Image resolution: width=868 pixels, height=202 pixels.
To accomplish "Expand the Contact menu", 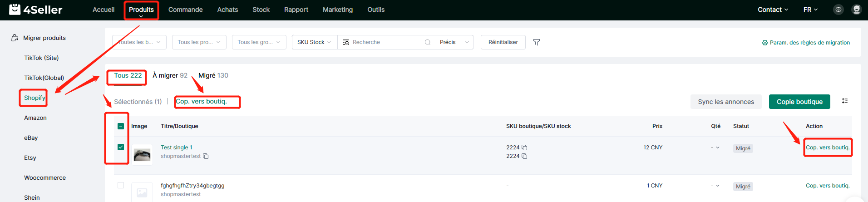I will (773, 10).
